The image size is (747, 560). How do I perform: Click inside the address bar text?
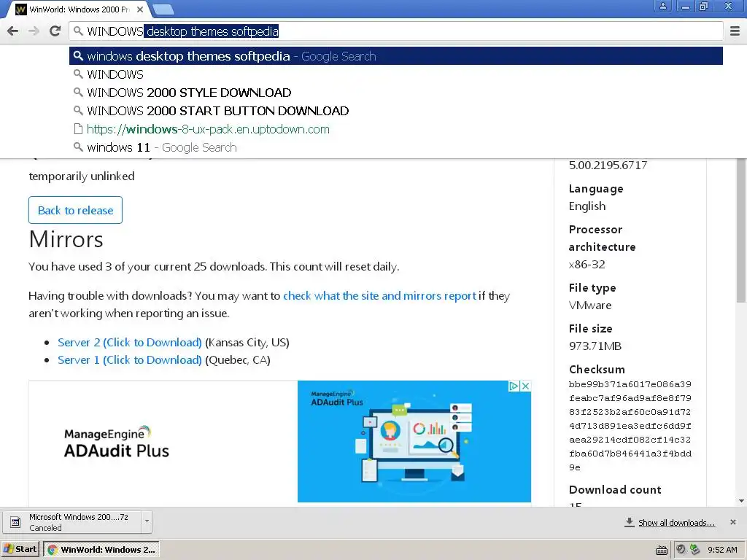tap(396, 31)
